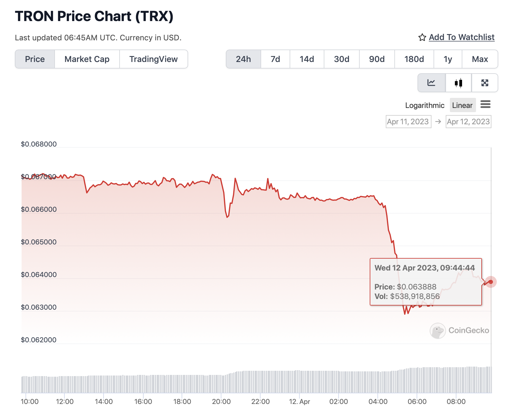Open the Apr 11, 2023 start date field
Screen dimensions: 511x420
point(408,122)
